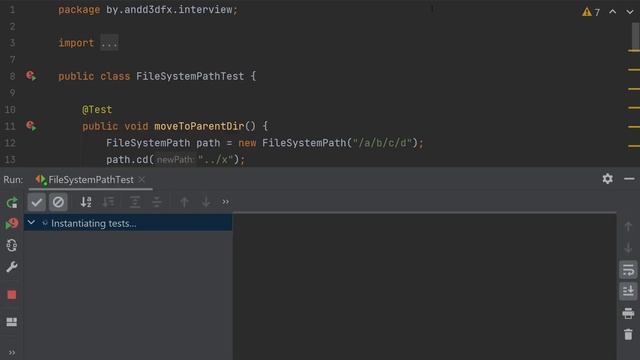Expand more Run sidebar actions at bottom
This screenshot has width=640, height=360.
(12, 353)
